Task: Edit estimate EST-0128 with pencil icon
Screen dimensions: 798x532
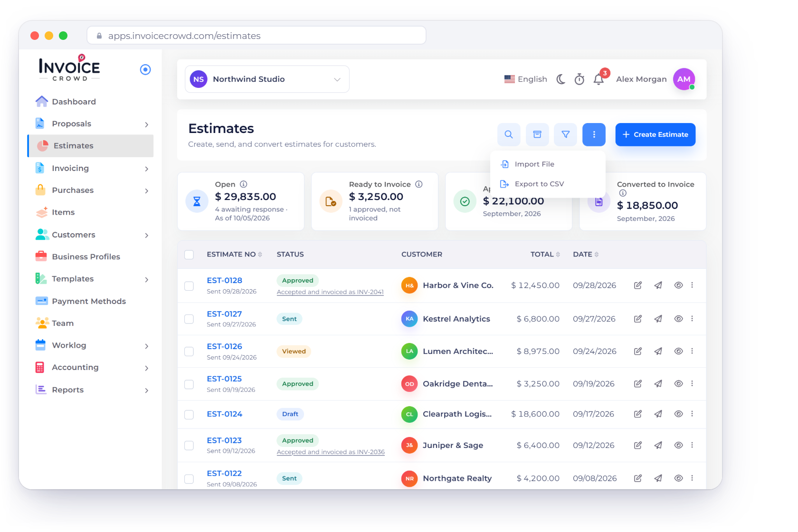Action: click(x=638, y=285)
